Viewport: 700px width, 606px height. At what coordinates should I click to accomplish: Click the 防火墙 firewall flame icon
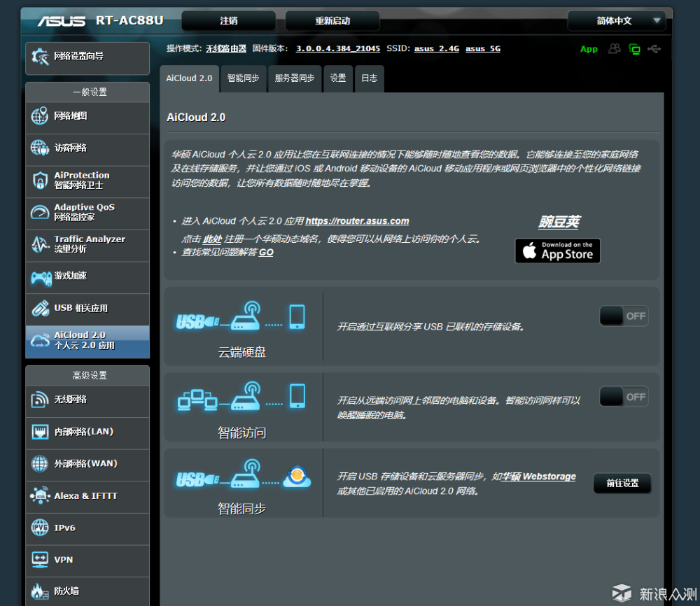coord(39,592)
